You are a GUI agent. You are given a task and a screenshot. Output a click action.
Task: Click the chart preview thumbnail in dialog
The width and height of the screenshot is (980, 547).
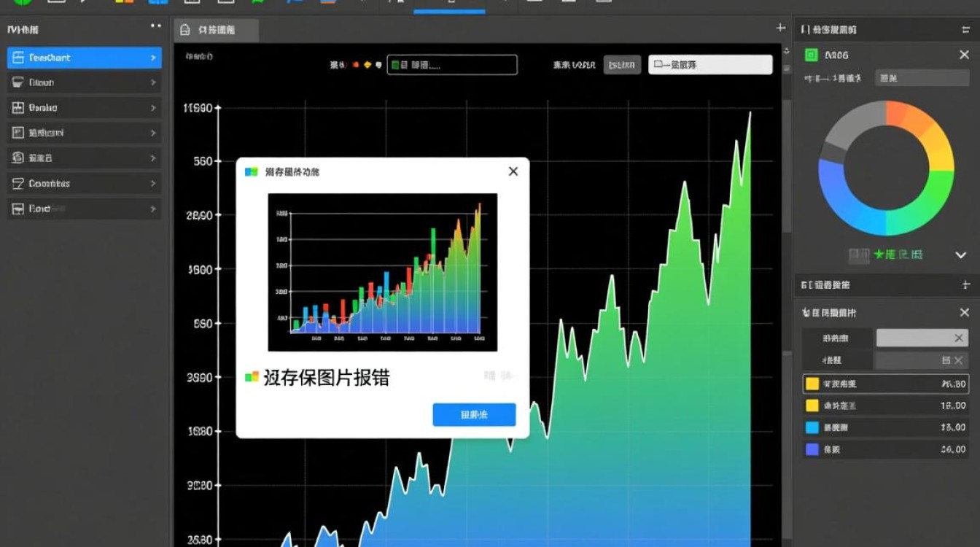382,272
